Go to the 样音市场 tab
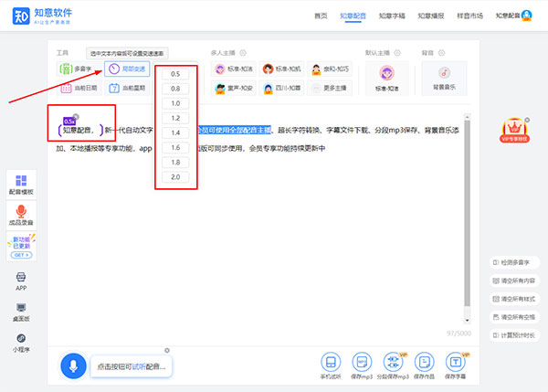This screenshot has height=392, width=548. click(x=463, y=16)
